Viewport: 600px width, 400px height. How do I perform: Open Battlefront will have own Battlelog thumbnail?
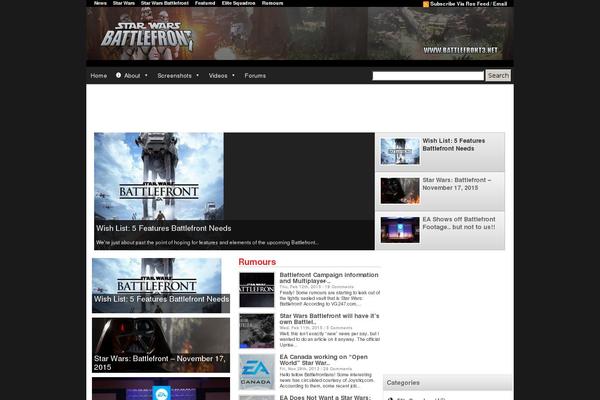point(257,331)
